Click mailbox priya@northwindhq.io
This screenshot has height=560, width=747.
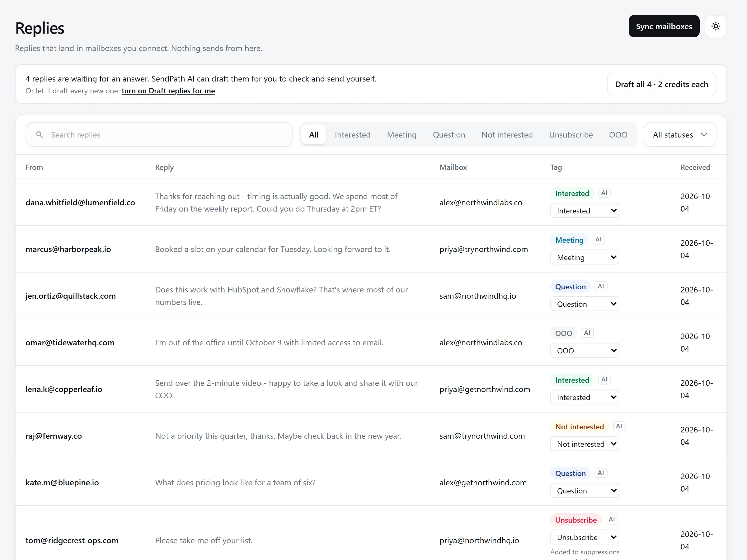[479, 540]
